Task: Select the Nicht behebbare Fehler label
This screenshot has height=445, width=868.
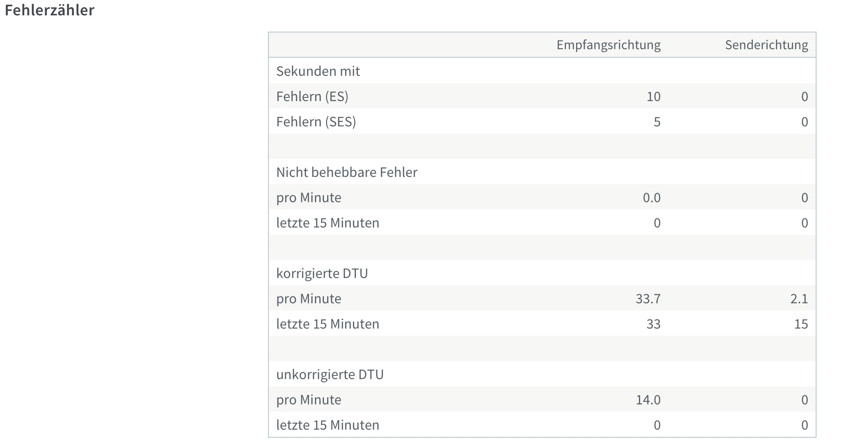Action: point(346,172)
